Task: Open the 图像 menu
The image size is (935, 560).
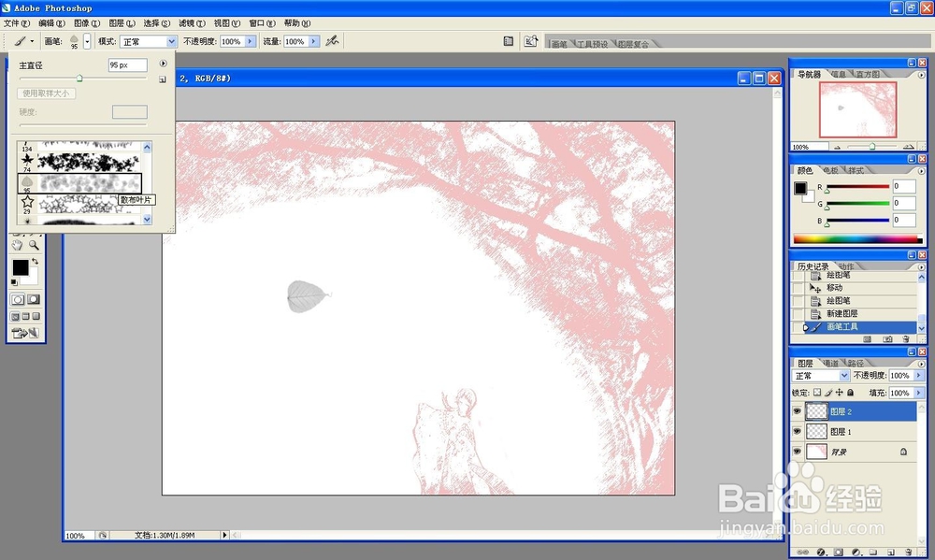Action: (86, 23)
